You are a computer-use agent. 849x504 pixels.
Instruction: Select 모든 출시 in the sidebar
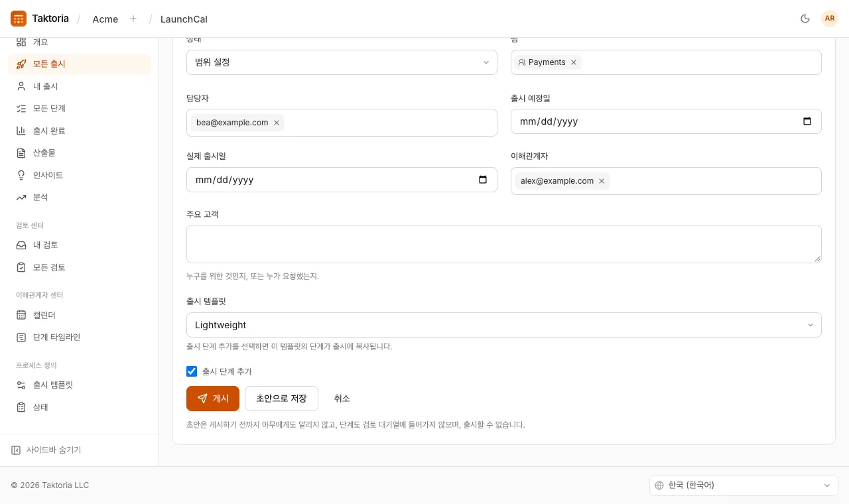coord(80,64)
